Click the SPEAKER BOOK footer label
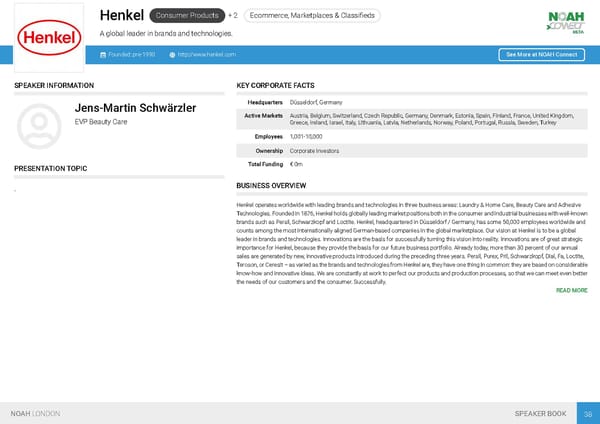The image size is (600, 424). pyautogui.click(x=539, y=413)
